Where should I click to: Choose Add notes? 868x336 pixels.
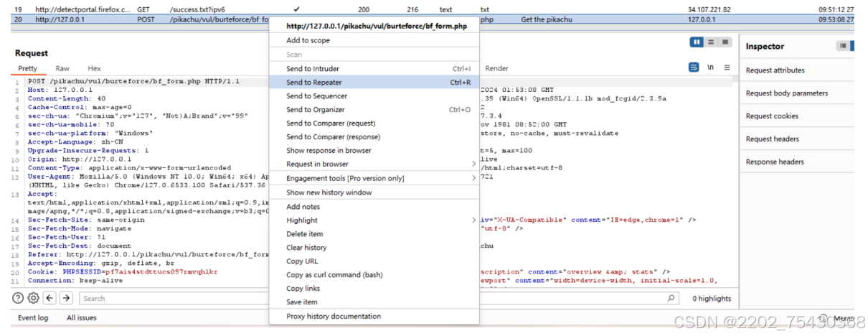pyautogui.click(x=374, y=207)
